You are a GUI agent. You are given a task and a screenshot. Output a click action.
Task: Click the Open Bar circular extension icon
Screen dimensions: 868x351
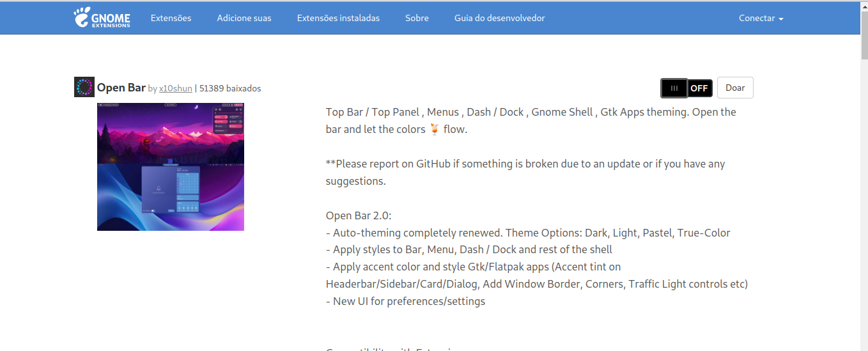[84, 87]
